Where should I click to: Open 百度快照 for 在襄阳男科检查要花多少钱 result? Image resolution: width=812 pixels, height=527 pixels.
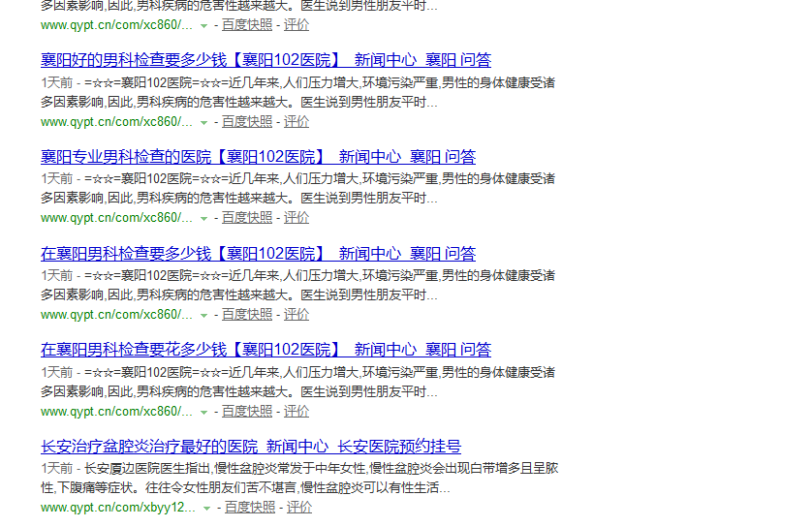[x=247, y=412]
